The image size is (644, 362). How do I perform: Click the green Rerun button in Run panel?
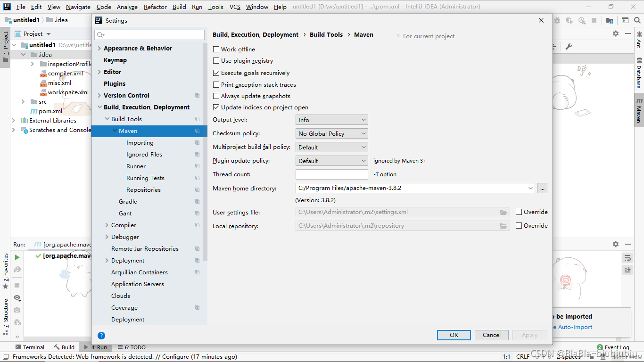click(17, 257)
